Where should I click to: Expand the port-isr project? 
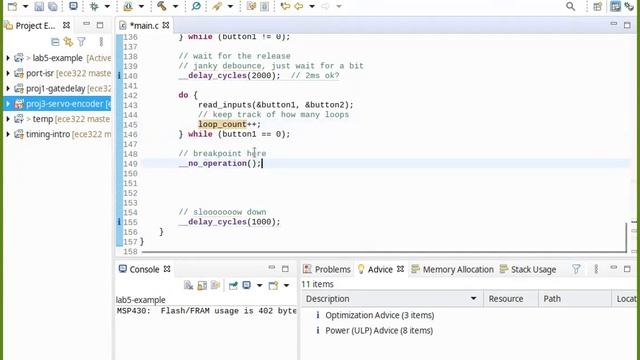pyautogui.click(x=8, y=73)
